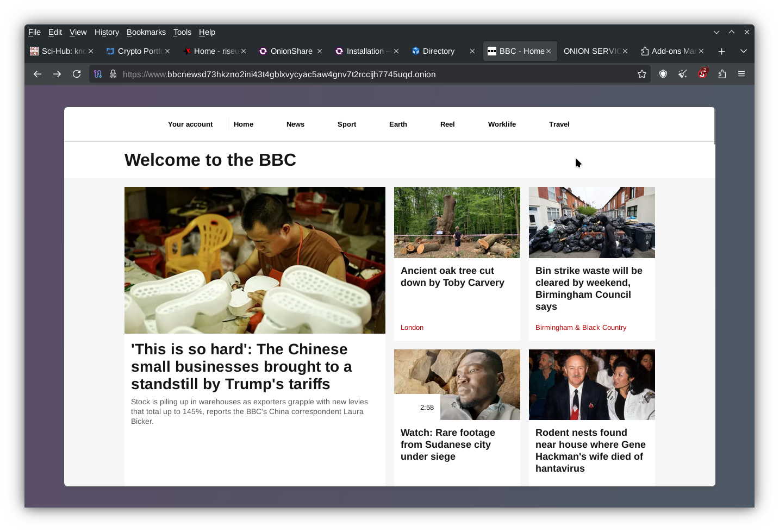The image size is (779, 532).
Task: Open the security level shield
Action: pyautogui.click(x=663, y=74)
